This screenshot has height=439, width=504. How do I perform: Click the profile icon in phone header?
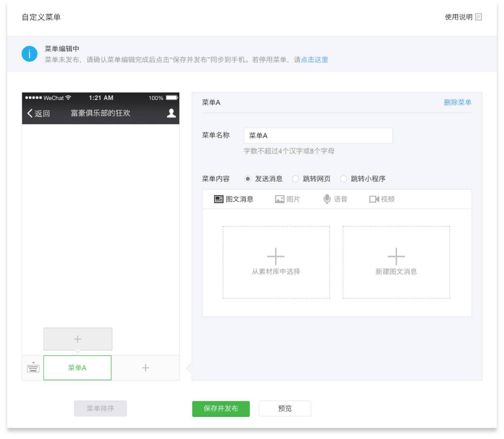(x=172, y=112)
